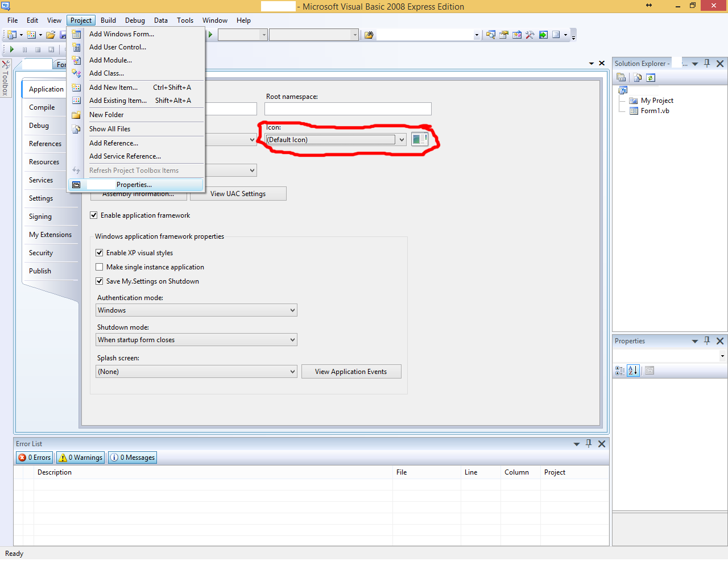Pin the Error List panel
728x582 pixels.
pos(589,444)
